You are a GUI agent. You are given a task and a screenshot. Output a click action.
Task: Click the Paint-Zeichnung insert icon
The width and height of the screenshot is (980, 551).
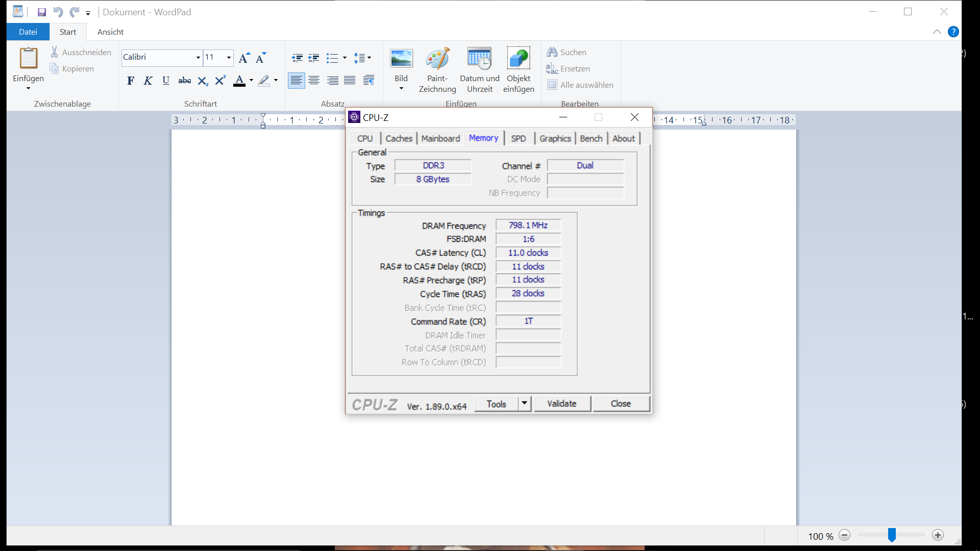pos(437,59)
